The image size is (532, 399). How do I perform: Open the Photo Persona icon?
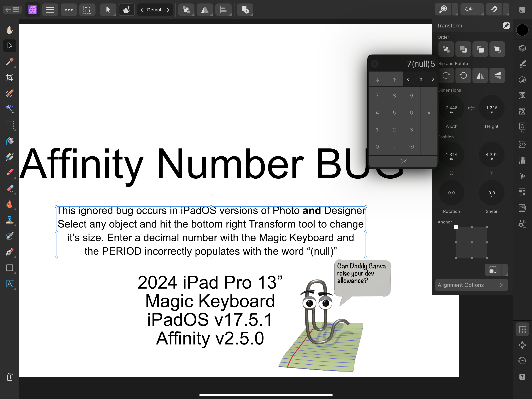(32, 10)
